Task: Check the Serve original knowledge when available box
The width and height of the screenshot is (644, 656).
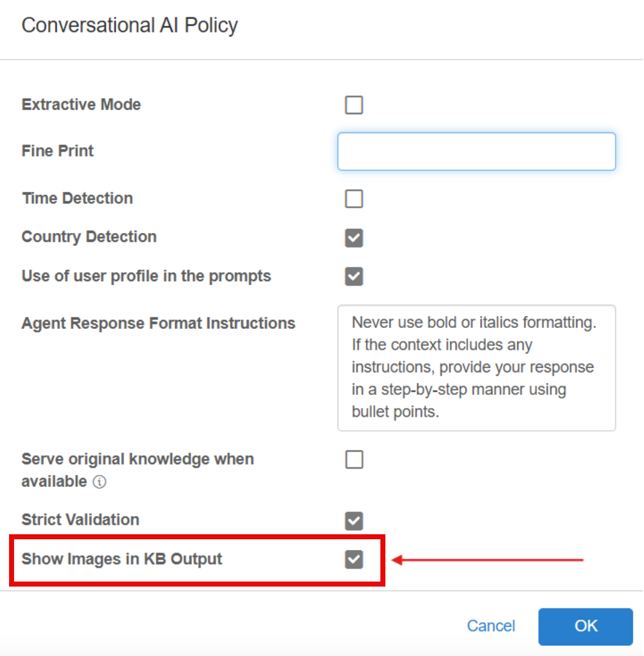Action: [354, 459]
